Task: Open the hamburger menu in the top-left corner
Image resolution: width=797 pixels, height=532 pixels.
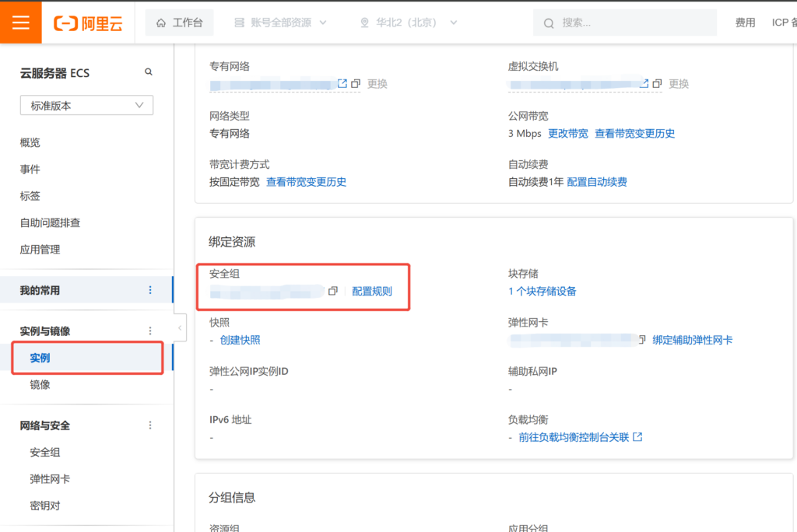Action: coord(21,23)
